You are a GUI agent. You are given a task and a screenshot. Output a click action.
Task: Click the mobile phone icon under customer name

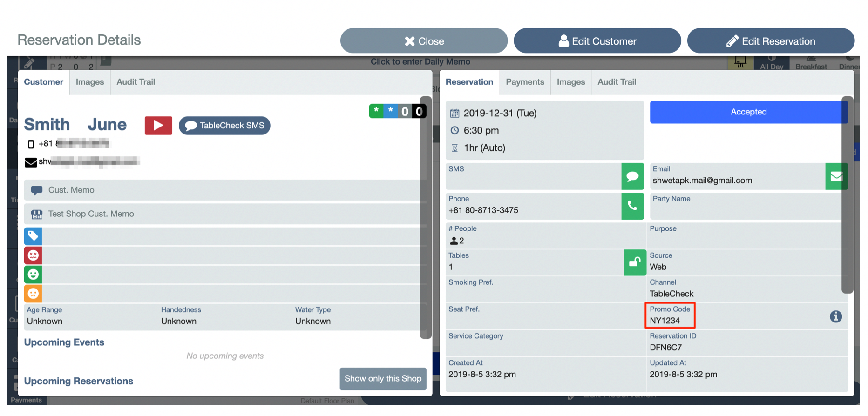pyautogui.click(x=31, y=144)
